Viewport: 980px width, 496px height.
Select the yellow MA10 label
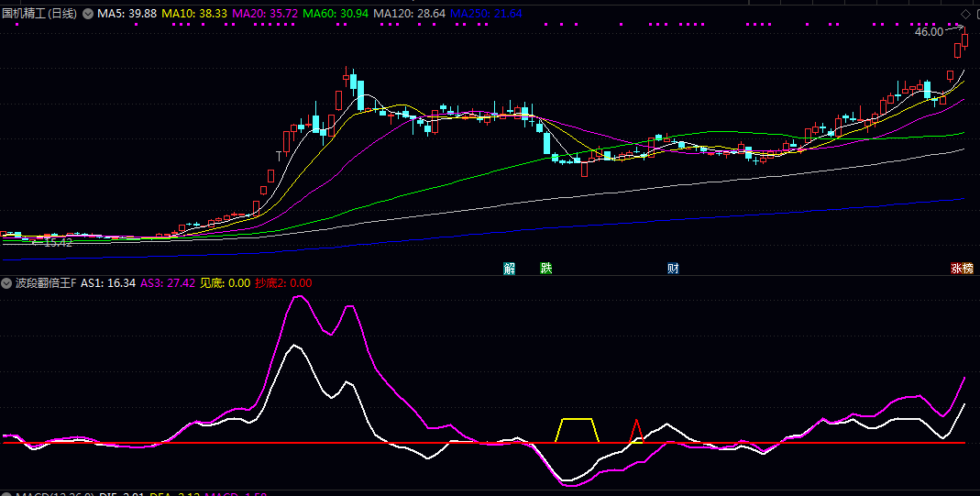193,14
